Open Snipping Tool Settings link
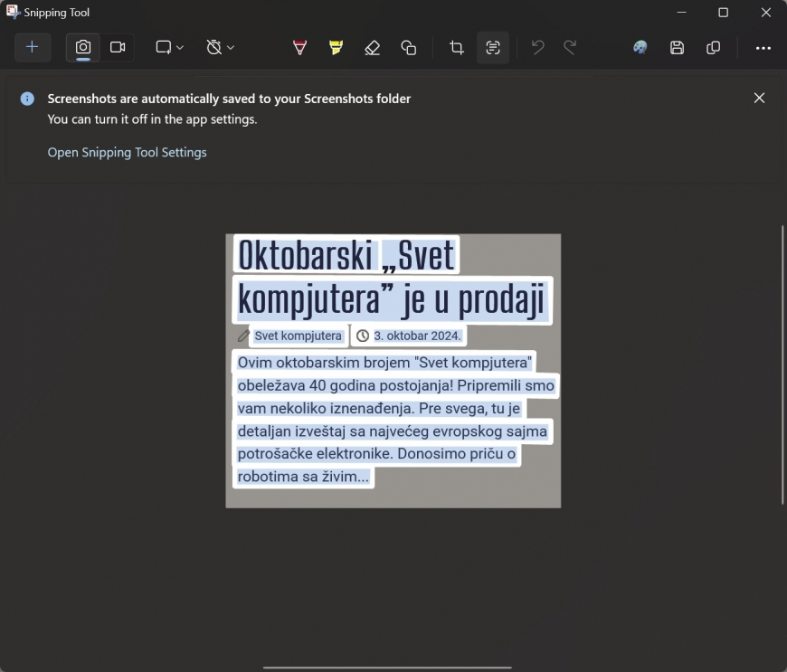Viewport: 787px width, 672px height. (x=127, y=152)
